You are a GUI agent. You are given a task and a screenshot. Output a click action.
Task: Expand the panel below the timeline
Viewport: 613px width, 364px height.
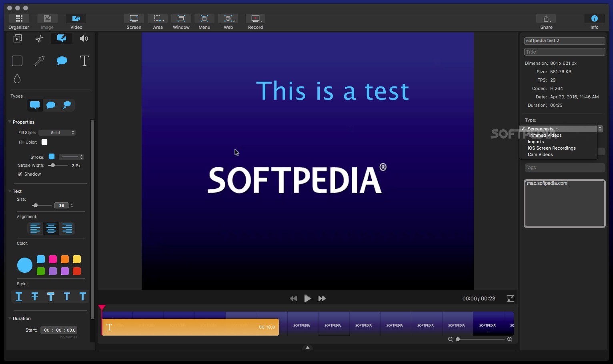pyautogui.click(x=308, y=348)
